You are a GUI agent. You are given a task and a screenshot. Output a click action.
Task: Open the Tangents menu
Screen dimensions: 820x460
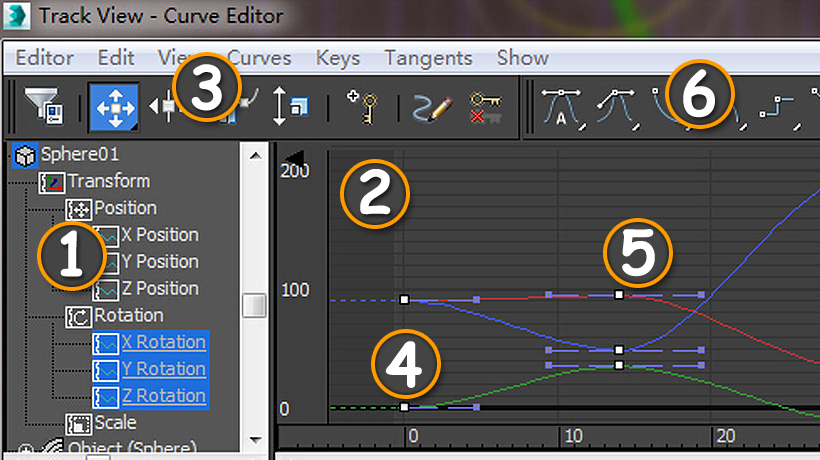(x=428, y=59)
